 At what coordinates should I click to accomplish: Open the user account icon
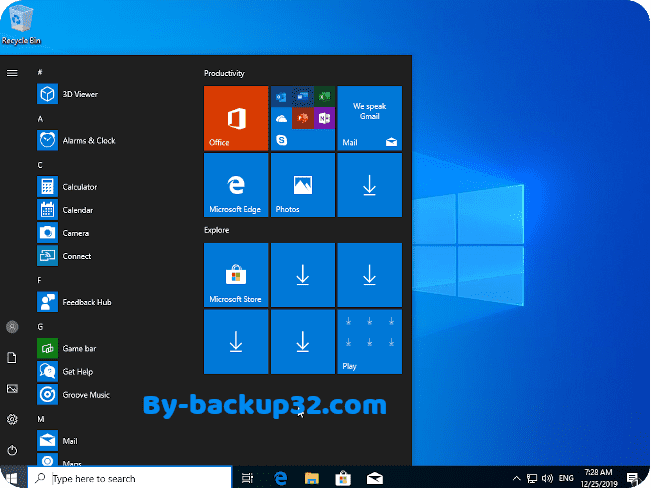[12, 327]
